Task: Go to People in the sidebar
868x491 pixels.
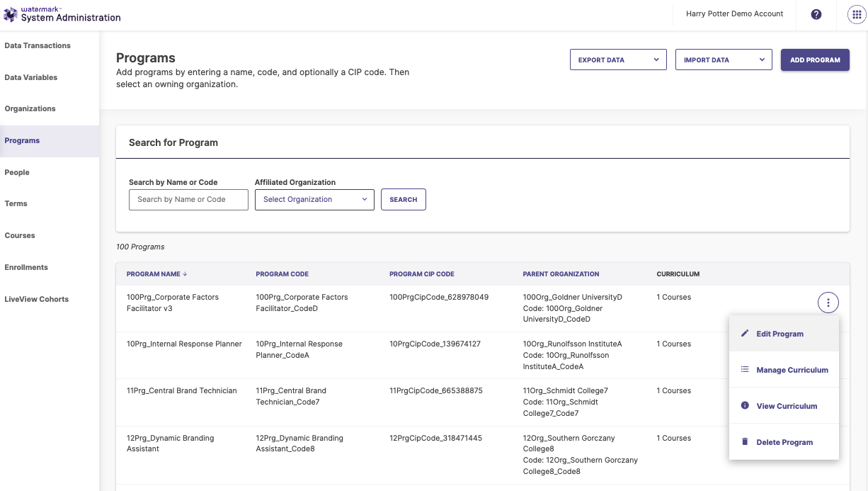Action: coord(17,172)
